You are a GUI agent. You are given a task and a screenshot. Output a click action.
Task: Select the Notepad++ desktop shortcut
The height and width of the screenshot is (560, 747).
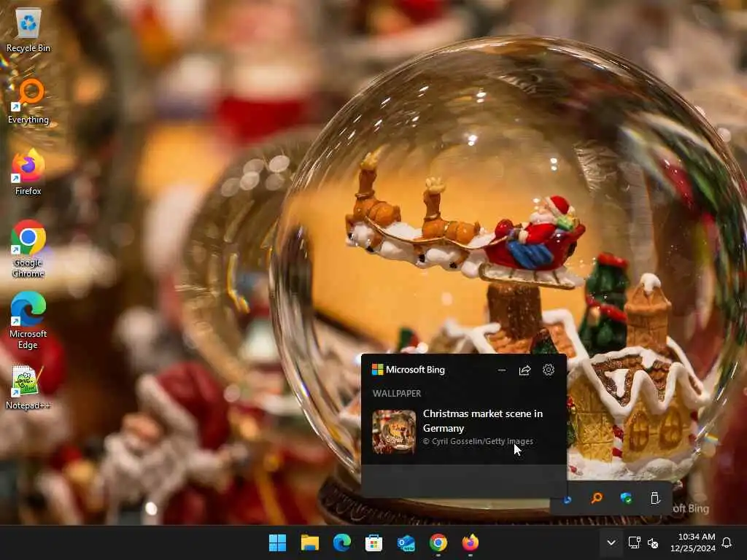[x=28, y=387]
